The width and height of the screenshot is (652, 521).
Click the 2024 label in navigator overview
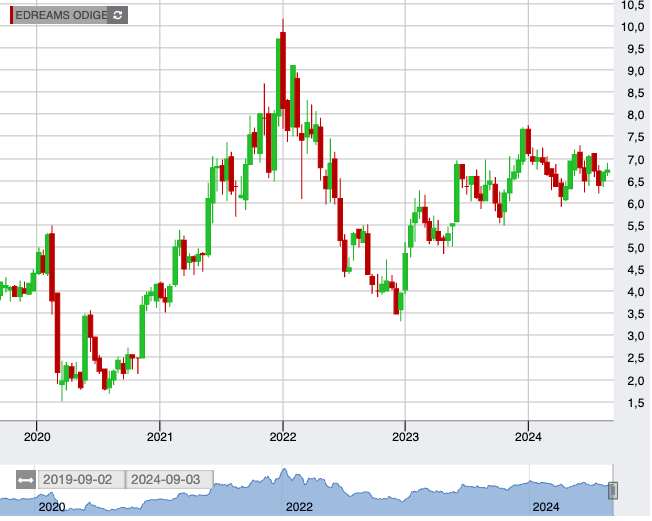click(x=546, y=507)
